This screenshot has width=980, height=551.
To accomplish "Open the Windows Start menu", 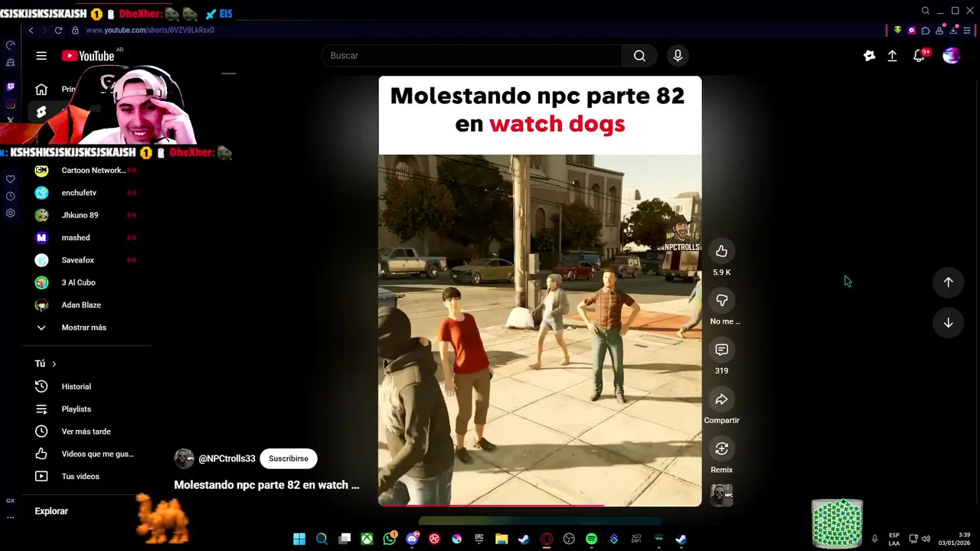I will coord(299,539).
